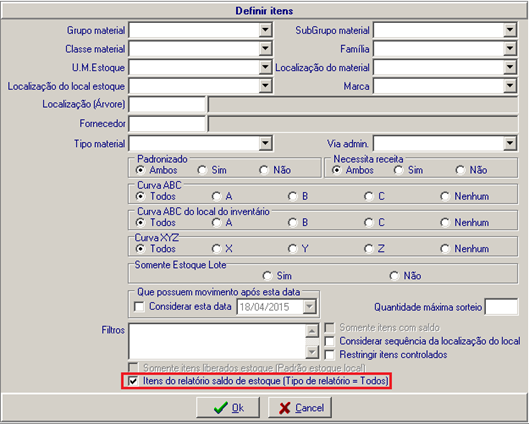Click the Fornecedor code input field
The width and height of the screenshot is (529, 424).
pos(167,124)
